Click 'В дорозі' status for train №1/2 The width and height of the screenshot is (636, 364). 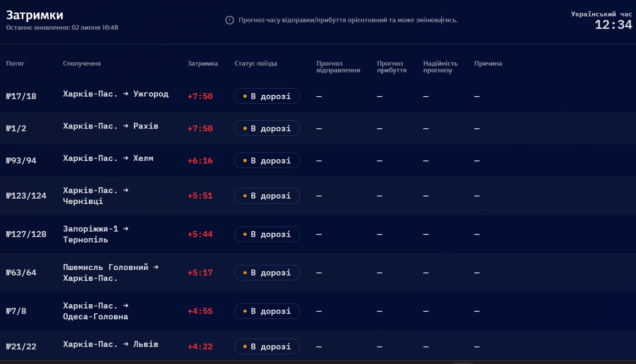click(x=267, y=128)
